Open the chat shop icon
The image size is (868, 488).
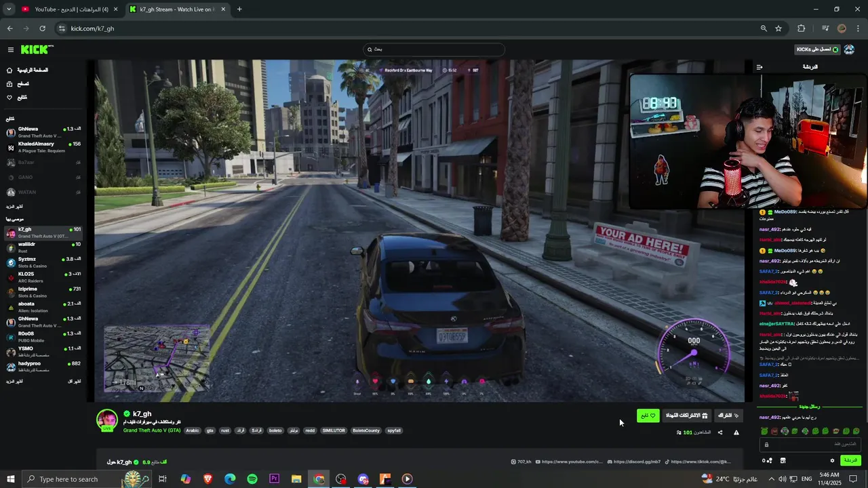783,461
